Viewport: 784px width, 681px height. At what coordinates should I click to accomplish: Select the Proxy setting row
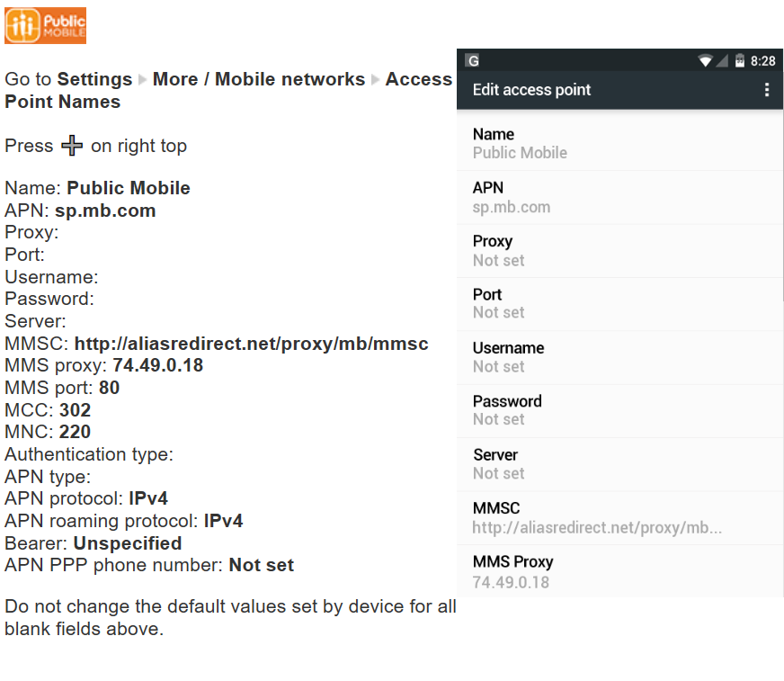pos(619,250)
